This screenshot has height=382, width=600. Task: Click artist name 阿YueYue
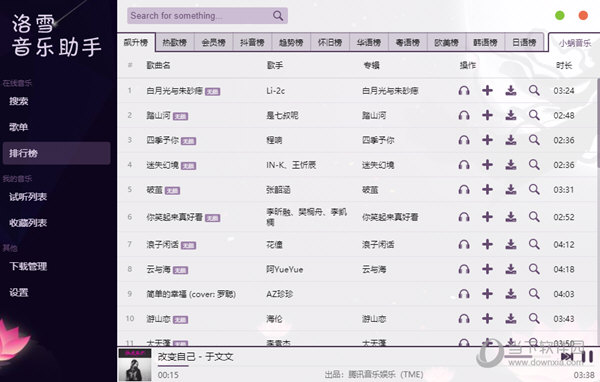[x=285, y=269]
